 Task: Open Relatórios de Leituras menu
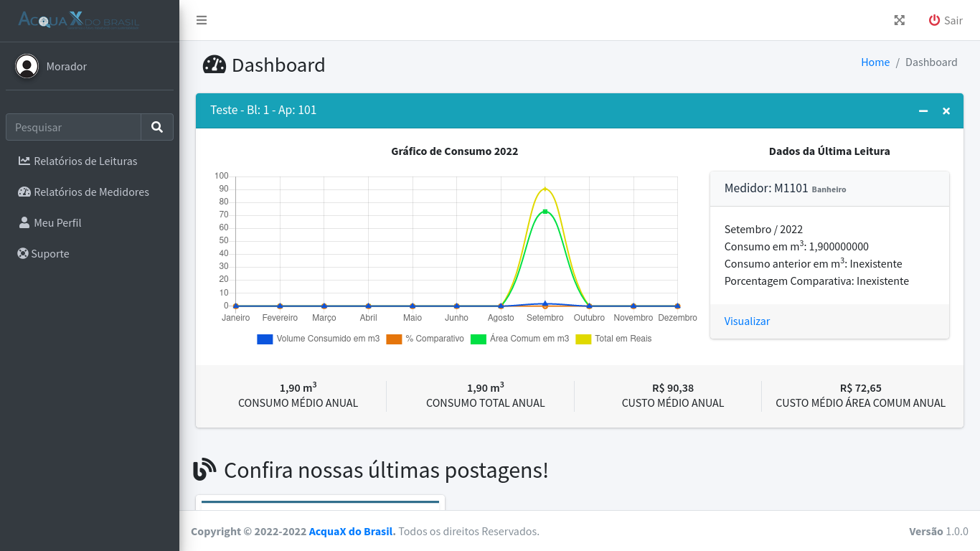(85, 161)
